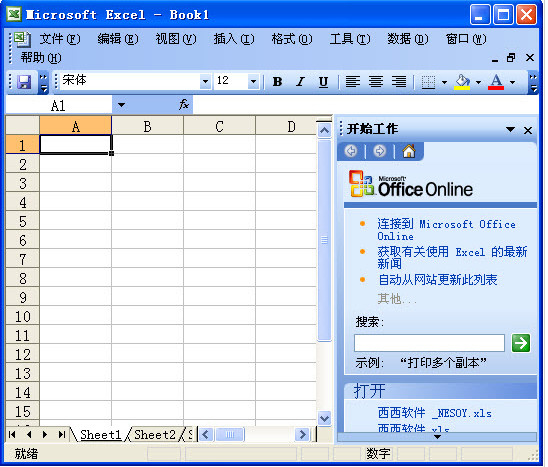Minimize workbook window in menu bar
This screenshot has width=548, height=467.
click(495, 59)
